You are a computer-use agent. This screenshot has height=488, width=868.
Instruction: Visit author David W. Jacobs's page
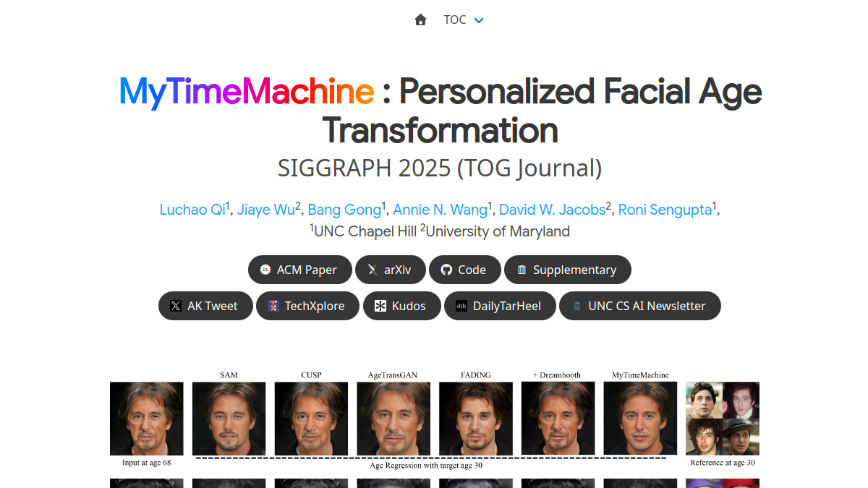(x=552, y=210)
